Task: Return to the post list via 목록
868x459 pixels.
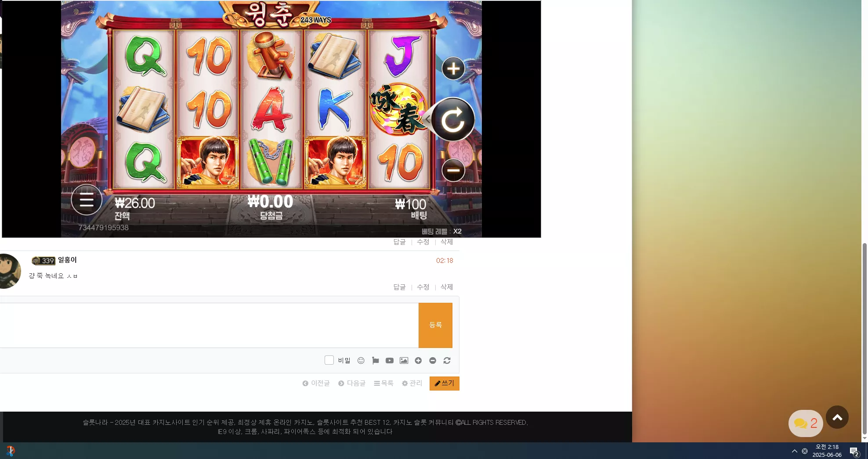Action: [x=383, y=384]
